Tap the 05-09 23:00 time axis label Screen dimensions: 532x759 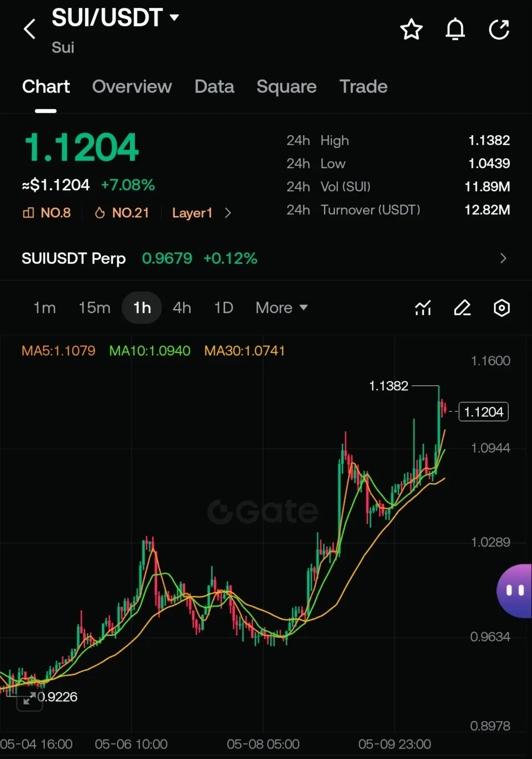[395, 744]
